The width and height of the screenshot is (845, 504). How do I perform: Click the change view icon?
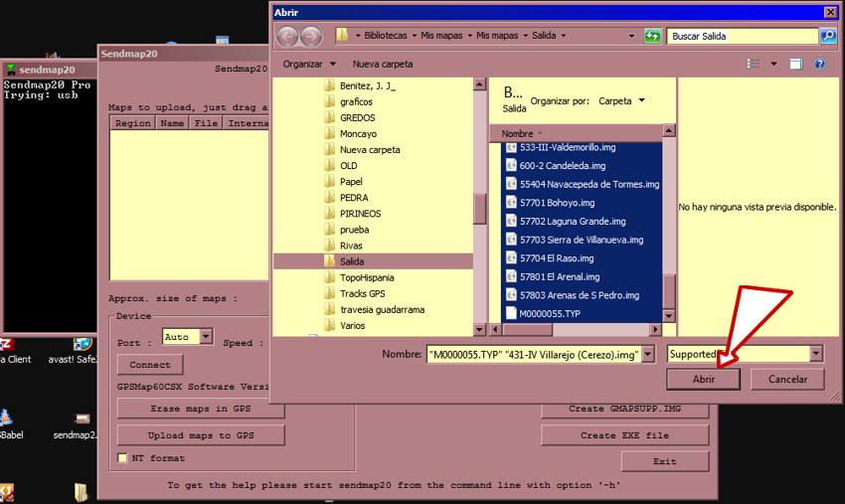(754, 64)
